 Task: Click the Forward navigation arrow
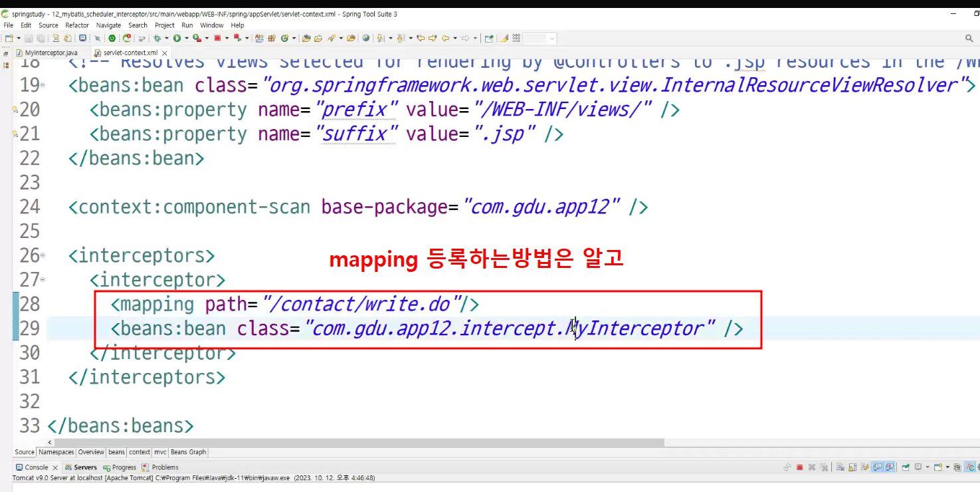click(x=466, y=39)
